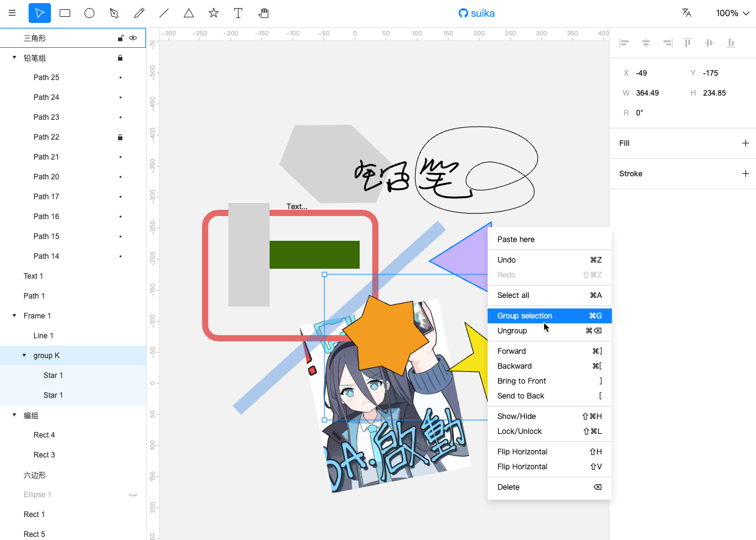756x540 pixels.
Task: Choose Undo in context menu
Action: click(550, 260)
